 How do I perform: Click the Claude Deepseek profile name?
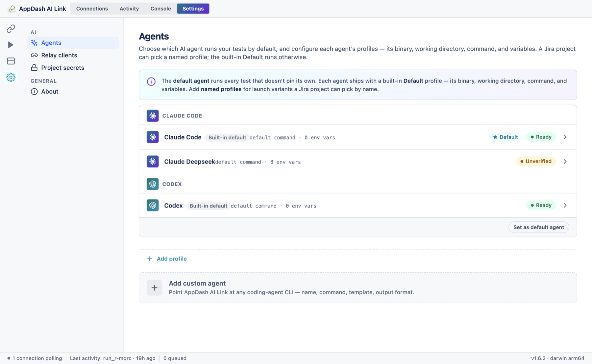[x=189, y=162]
